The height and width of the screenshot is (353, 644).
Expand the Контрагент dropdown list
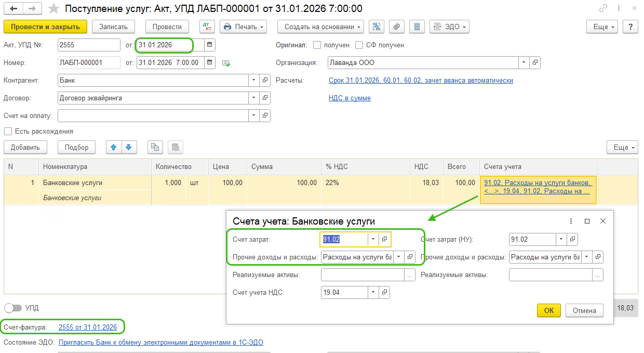click(253, 81)
